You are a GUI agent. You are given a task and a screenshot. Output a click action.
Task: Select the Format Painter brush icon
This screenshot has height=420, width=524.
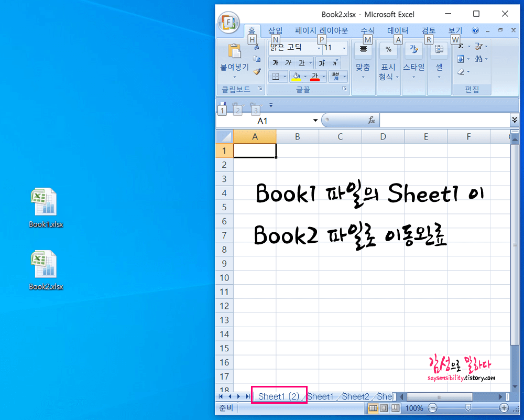(257, 71)
